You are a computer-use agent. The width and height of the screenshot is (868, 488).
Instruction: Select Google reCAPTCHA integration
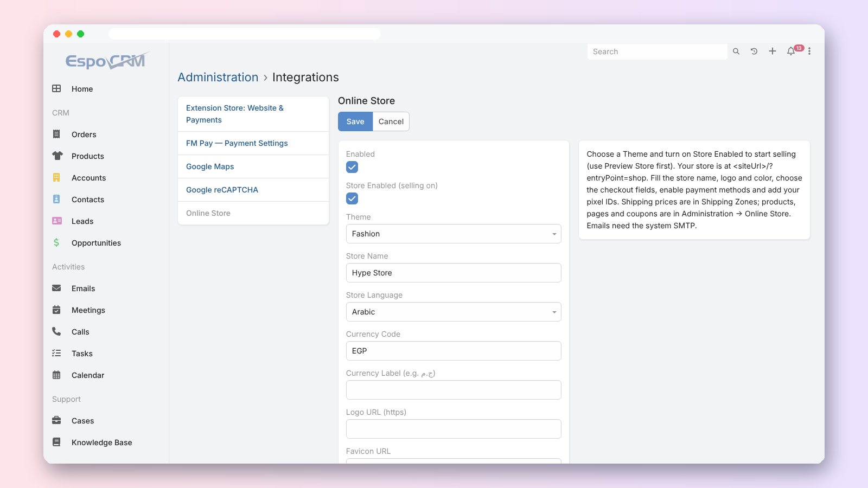(253, 190)
